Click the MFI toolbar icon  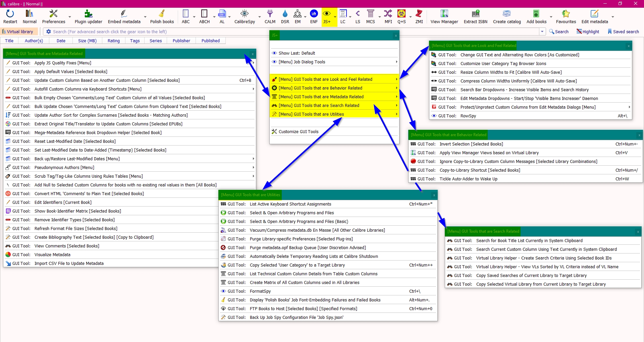pos(388,17)
